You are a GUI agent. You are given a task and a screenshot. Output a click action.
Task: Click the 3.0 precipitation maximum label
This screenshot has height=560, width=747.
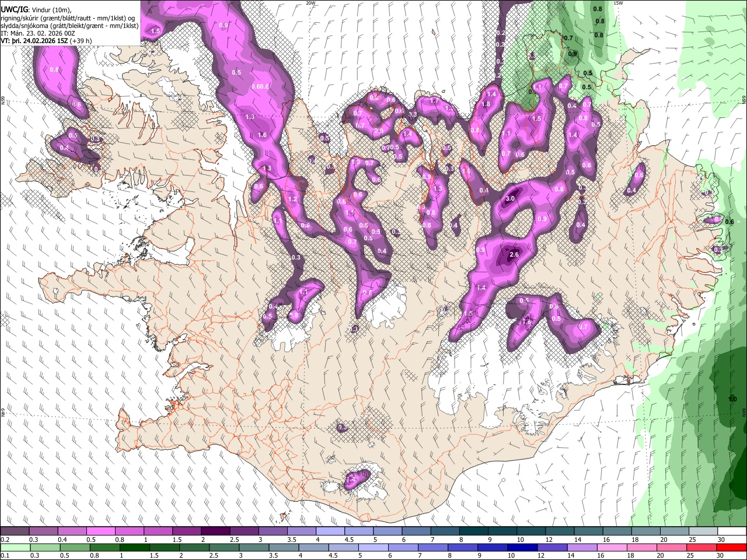coord(510,198)
